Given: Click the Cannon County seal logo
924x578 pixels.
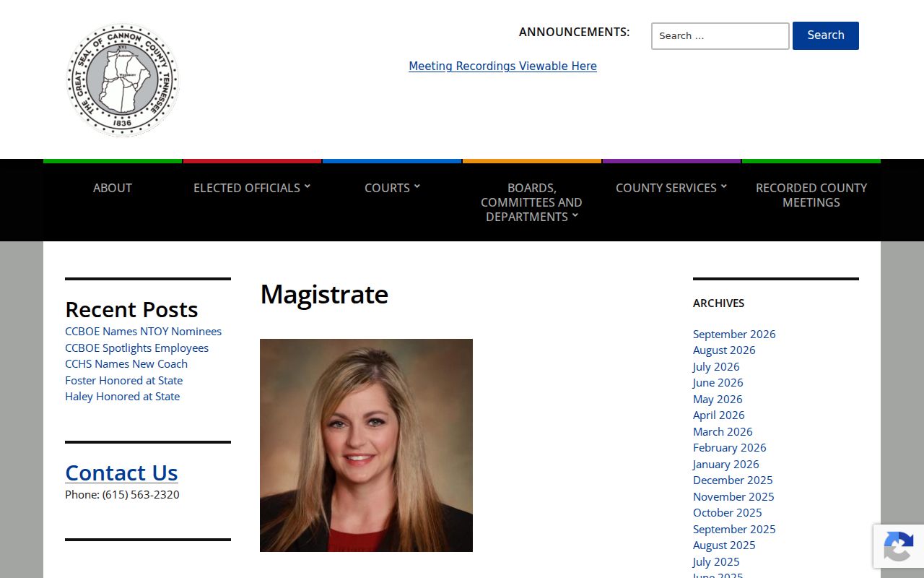Looking at the screenshot, I should [122, 79].
